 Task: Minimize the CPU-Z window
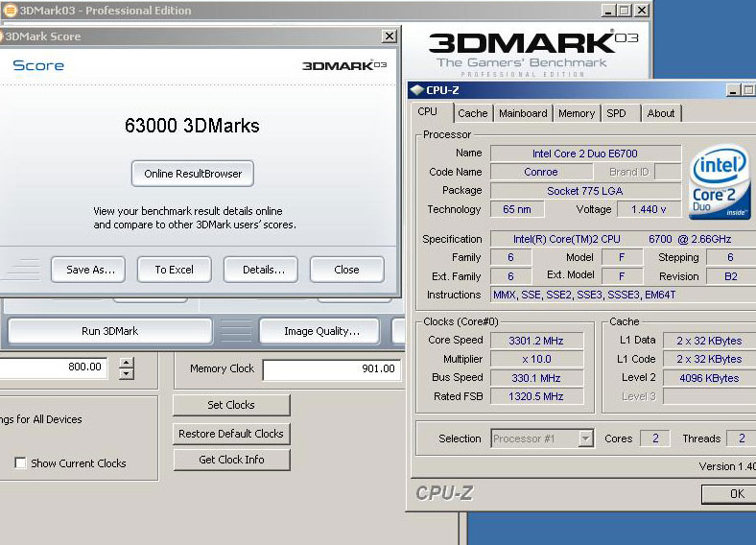point(733,90)
